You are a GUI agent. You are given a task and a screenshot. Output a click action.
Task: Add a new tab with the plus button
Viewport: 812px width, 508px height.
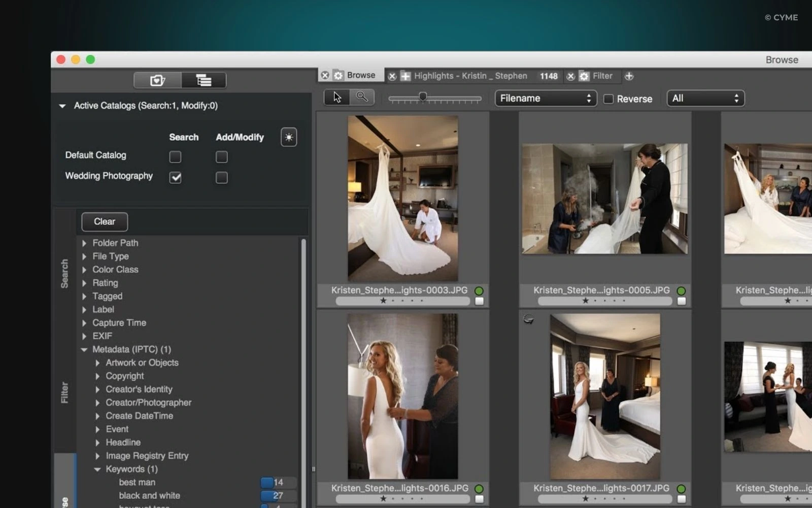coord(629,76)
